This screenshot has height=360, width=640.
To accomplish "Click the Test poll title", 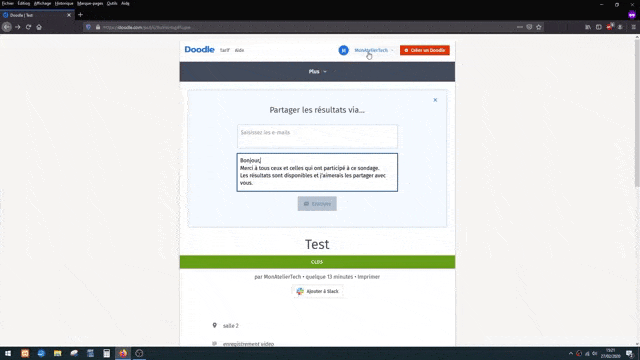I will [x=317, y=244].
